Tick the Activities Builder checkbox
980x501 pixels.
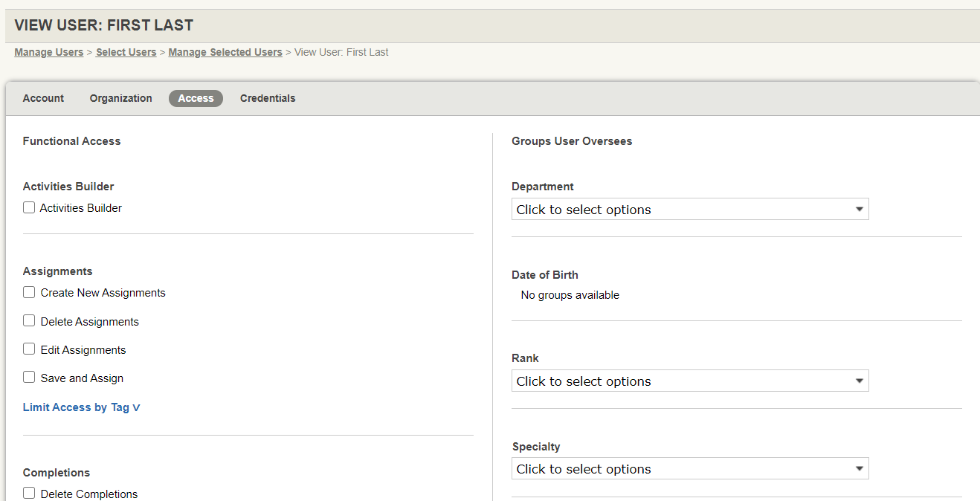click(x=29, y=208)
